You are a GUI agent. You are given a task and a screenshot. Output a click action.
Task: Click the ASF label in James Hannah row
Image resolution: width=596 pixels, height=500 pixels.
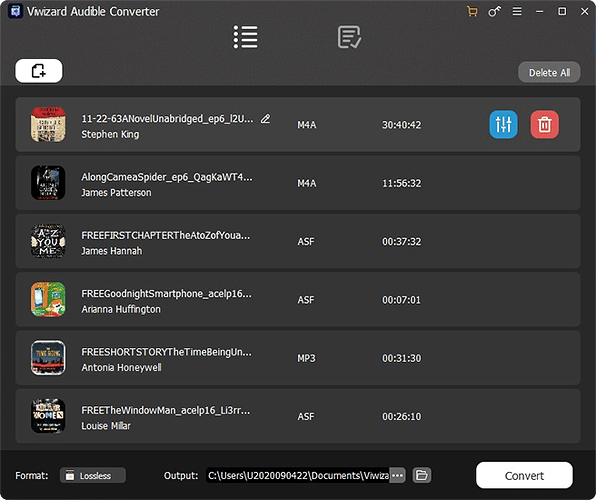coord(306,241)
